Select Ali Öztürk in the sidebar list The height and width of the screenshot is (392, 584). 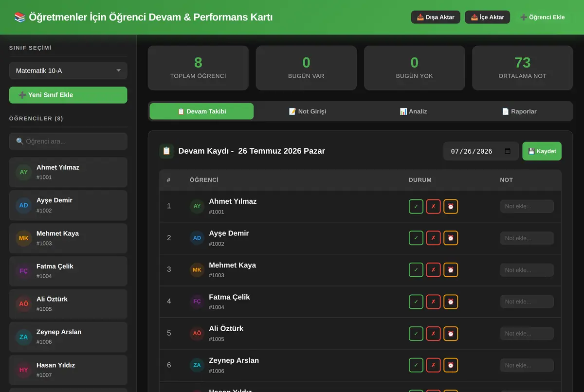click(x=68, y=304)
